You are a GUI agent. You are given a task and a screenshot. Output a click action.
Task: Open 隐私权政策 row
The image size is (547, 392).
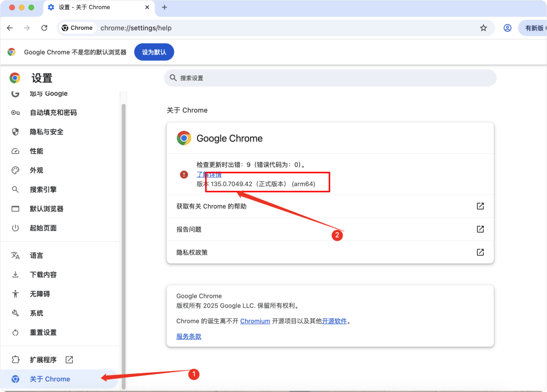[x=330, y=252]
